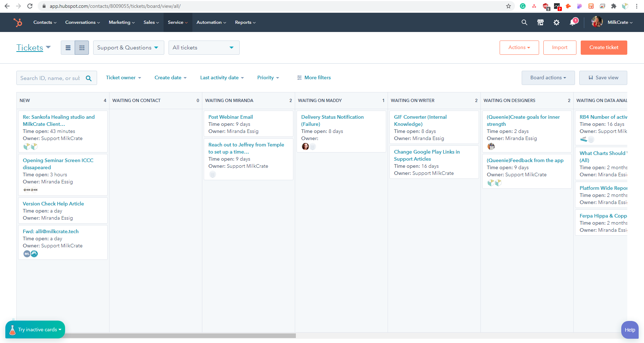Go back in browser

tap(7, 6)
